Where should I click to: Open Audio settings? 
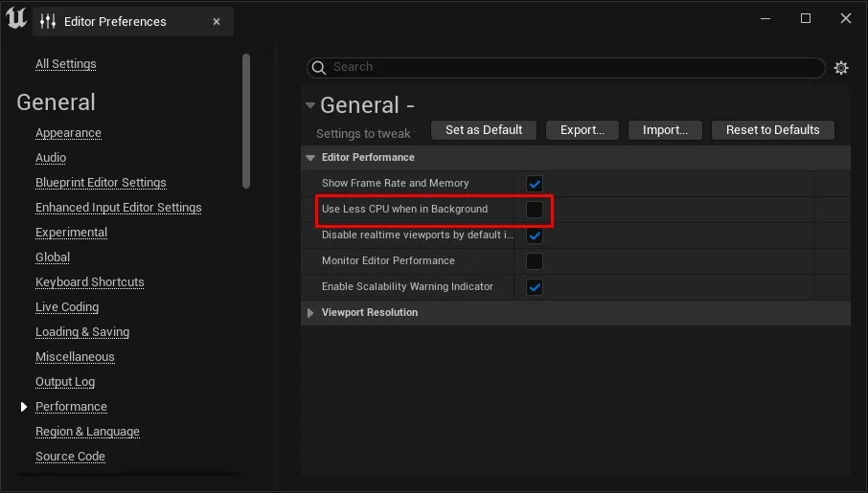pos(51,158)
